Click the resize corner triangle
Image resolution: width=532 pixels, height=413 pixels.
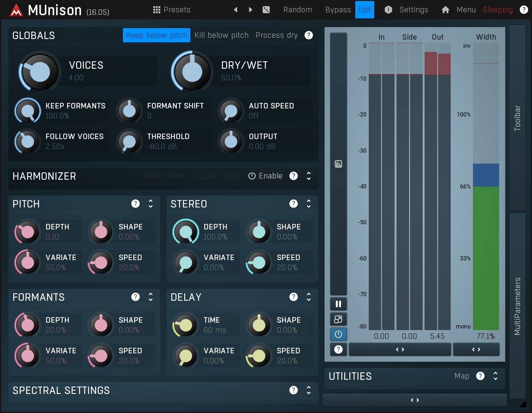tap(523, 404)
